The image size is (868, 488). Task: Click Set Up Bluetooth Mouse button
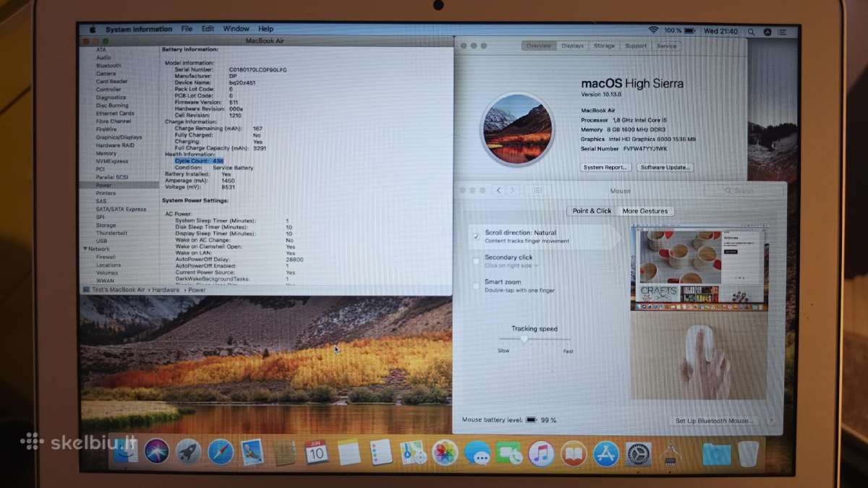click(712, 421)
